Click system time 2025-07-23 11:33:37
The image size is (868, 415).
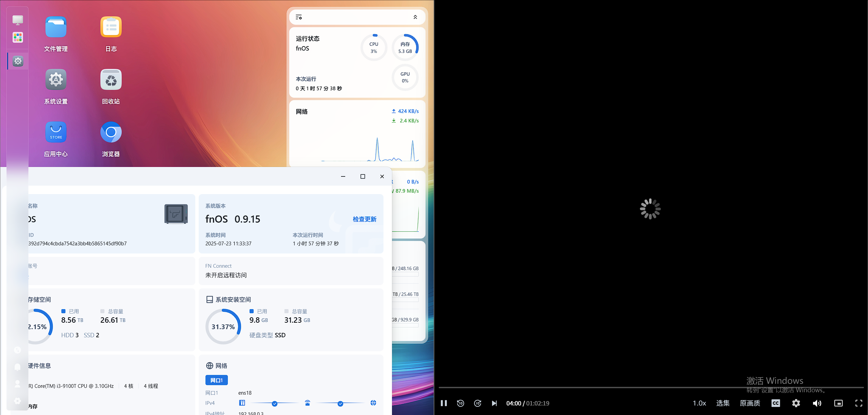[x=229, y=244]
